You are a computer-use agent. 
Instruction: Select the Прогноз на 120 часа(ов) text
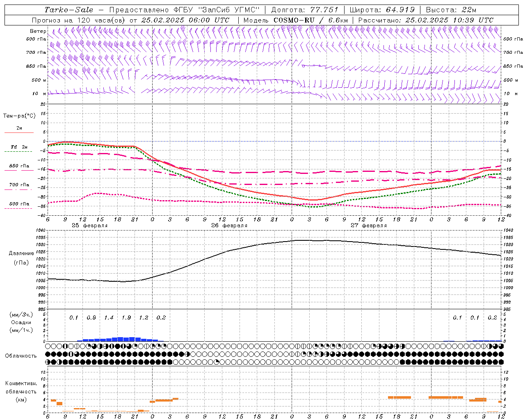pyautogui.click(x=79, y=20)
